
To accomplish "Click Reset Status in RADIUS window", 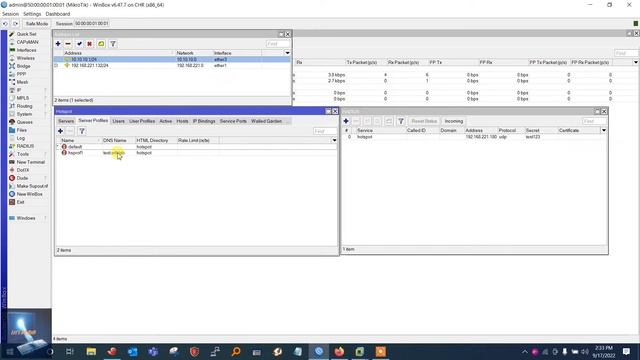I will pos(424,121).
